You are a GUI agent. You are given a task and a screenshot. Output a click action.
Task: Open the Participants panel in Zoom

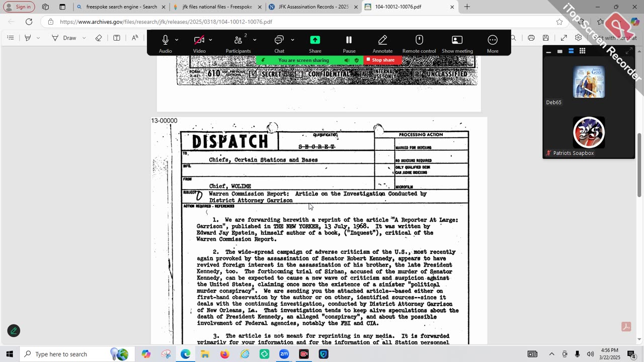238,44
